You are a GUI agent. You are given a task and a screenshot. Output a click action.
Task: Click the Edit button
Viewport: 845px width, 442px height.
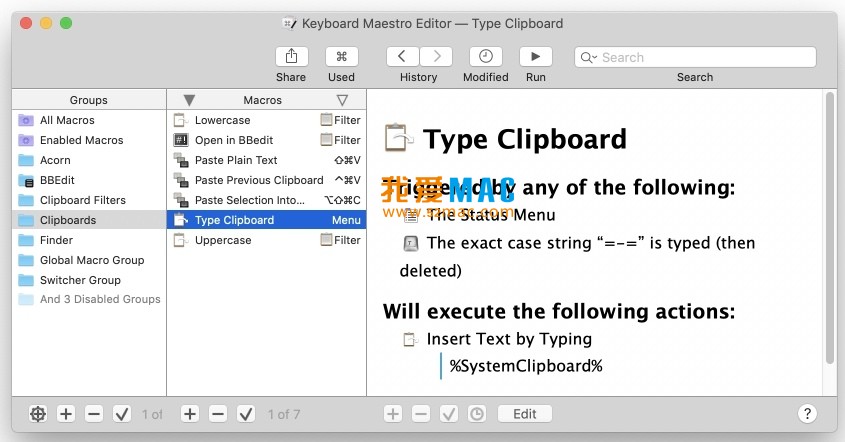(525, 414)
